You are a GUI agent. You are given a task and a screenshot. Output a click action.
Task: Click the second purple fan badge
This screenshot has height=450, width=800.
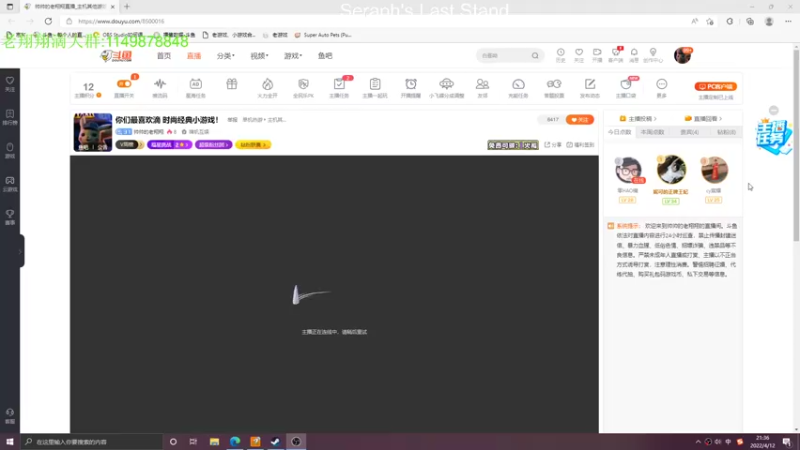(x=214, y=145)
